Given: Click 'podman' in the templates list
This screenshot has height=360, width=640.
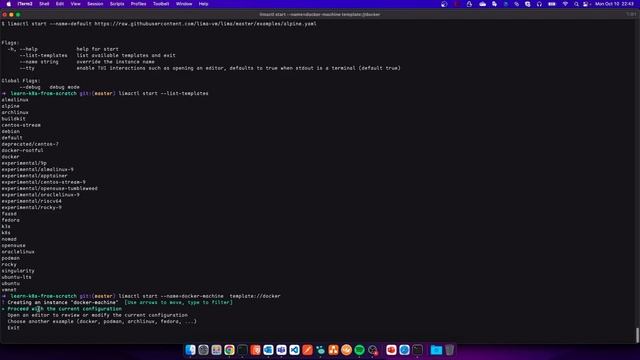Looking at the screenshot, I should pos(11,258).
